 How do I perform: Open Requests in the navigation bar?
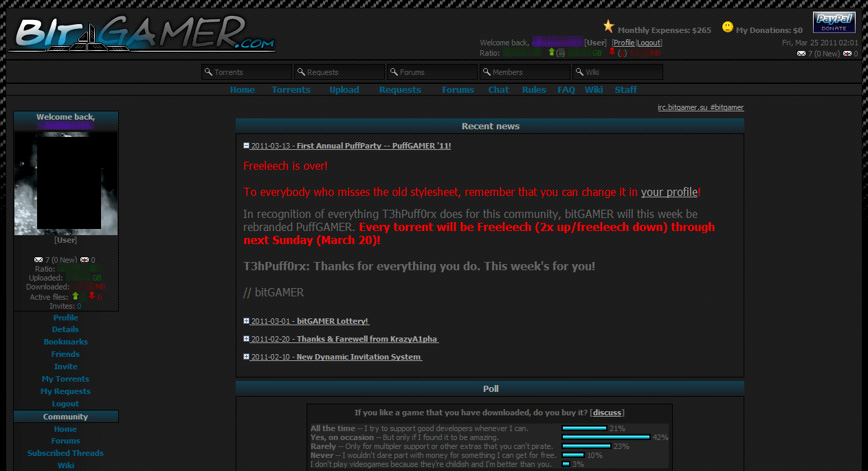400,90
